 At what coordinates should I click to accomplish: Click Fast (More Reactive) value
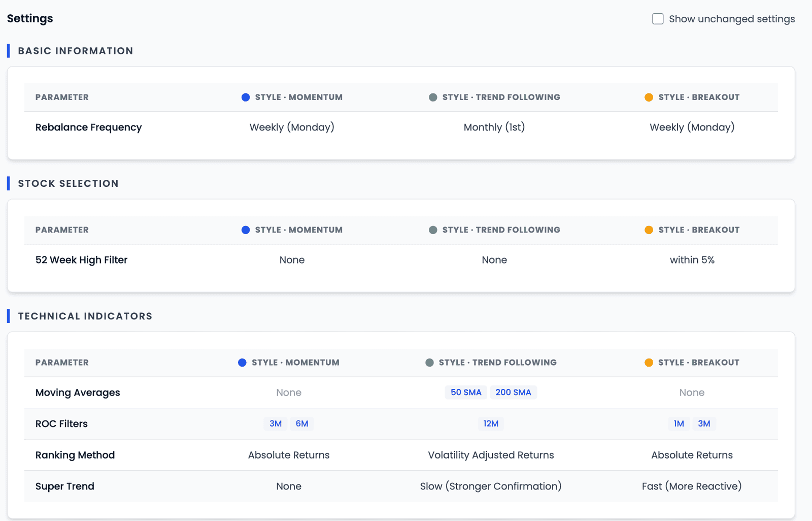(692, 486)
